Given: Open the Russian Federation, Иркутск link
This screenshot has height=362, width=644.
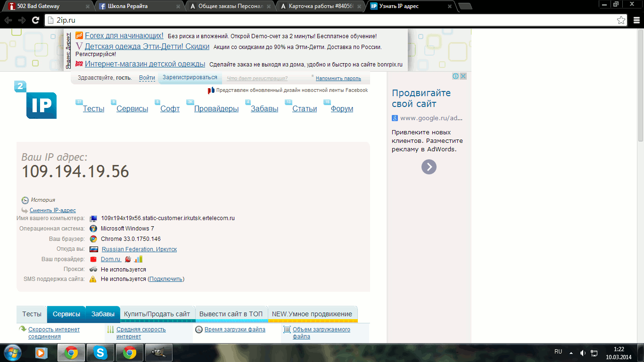Looking at the screenshot, I should (x=139, y=249).
